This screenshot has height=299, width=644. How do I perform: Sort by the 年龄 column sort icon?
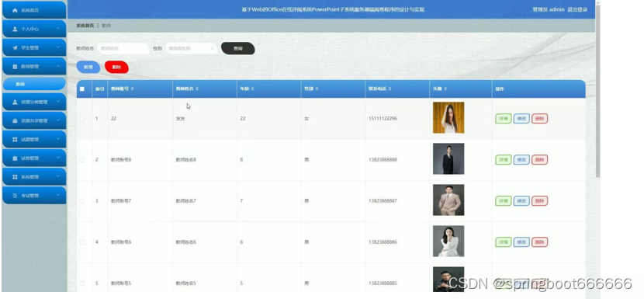click(252, 89)
